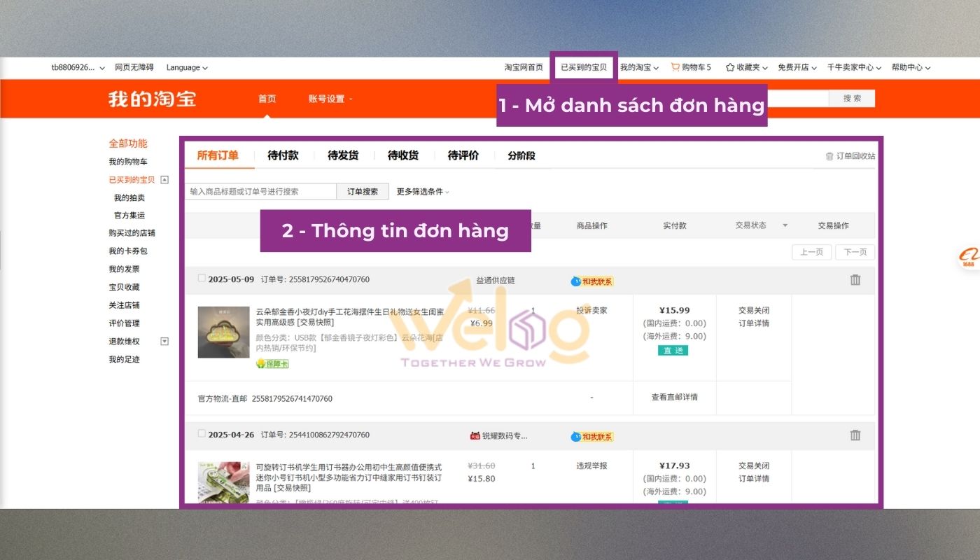
Task: Open 我的拍卖 in the sidebar
Action: point(129,198)
